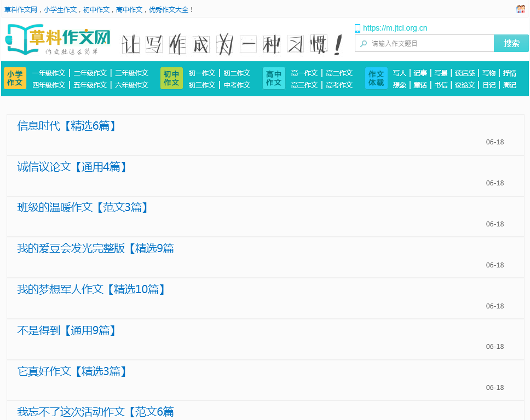Open the 写物 genre link

pyautogui.click(x=489, y=73)
